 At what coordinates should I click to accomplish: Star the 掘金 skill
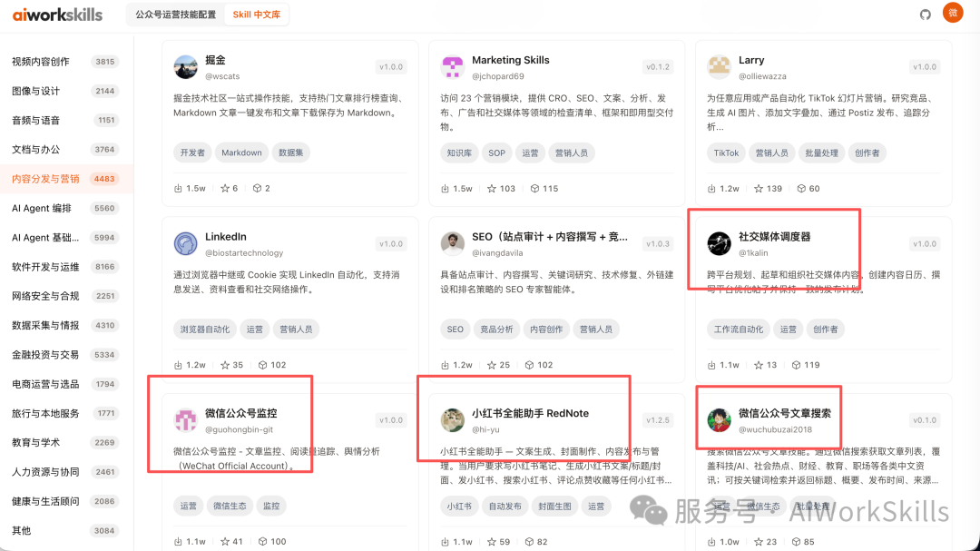225,188
